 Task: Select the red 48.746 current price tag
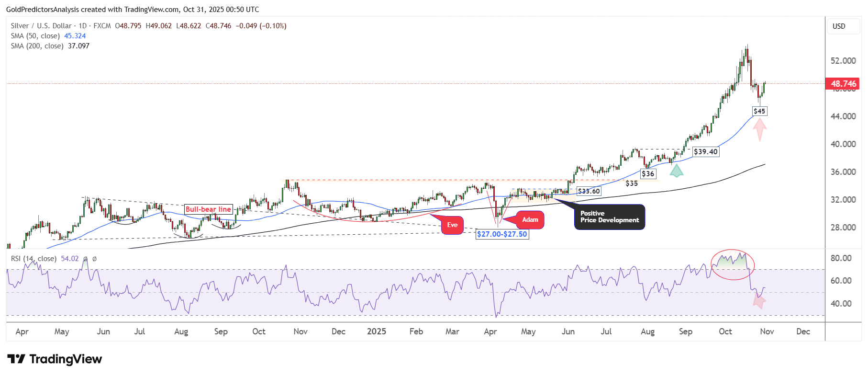tap(843, 84)
